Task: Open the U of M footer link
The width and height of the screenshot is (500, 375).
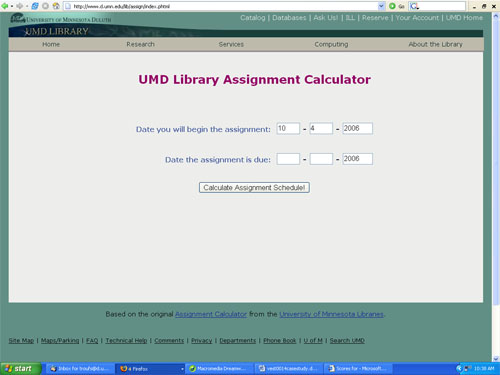Action: [x=313, y=340]
